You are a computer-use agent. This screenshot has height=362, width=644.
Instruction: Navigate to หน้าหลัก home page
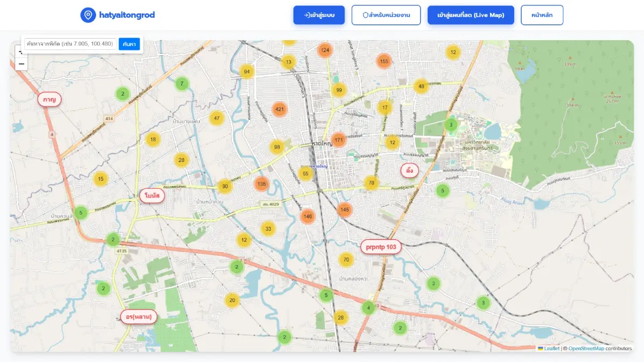click(x=541, y=15)
